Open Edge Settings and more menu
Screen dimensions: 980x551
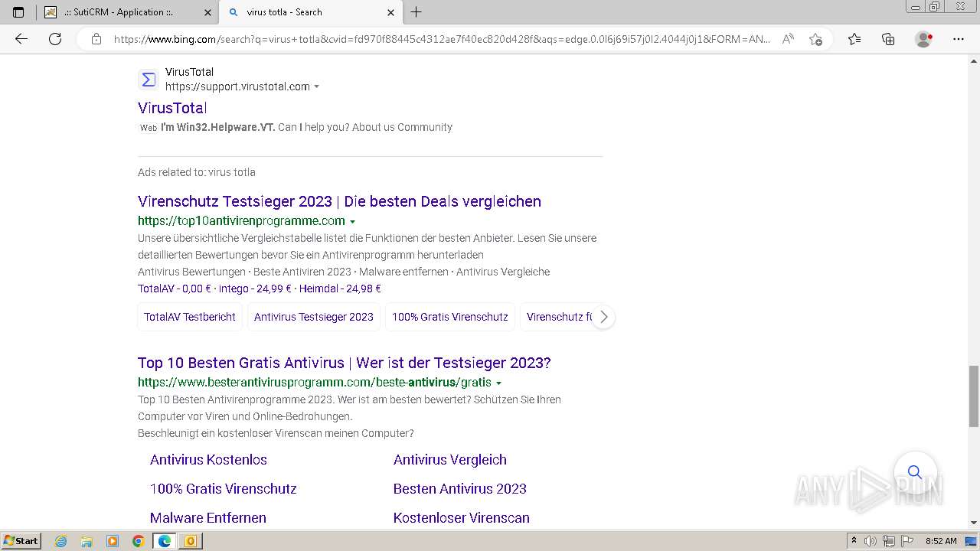pos(959,39)
